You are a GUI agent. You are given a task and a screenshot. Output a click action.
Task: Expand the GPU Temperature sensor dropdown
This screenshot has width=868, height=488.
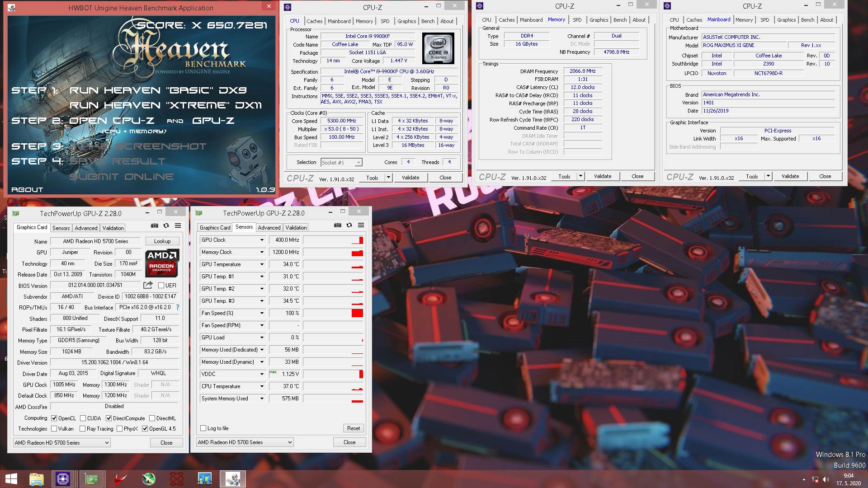click(x=262, y=264)
